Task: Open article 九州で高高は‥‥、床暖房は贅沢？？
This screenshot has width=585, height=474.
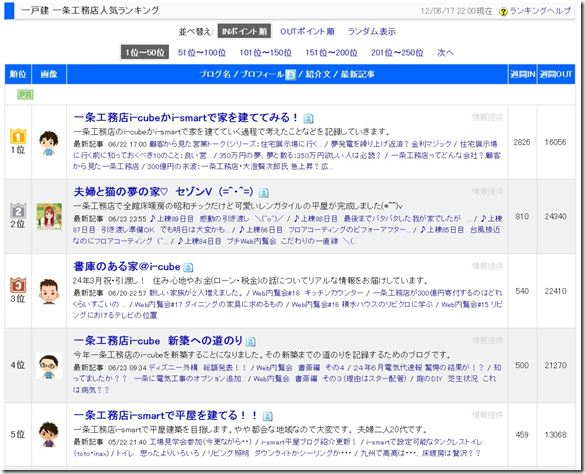Action: pos(420,453)
